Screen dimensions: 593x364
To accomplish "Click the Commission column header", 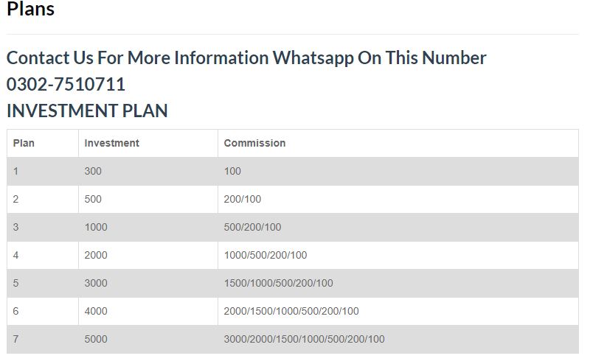I will click(254, 143).
